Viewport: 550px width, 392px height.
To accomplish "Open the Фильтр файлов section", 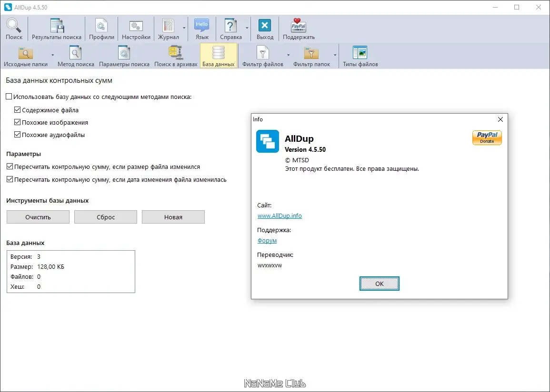I will pyautogui.click(x=263, y=56).
